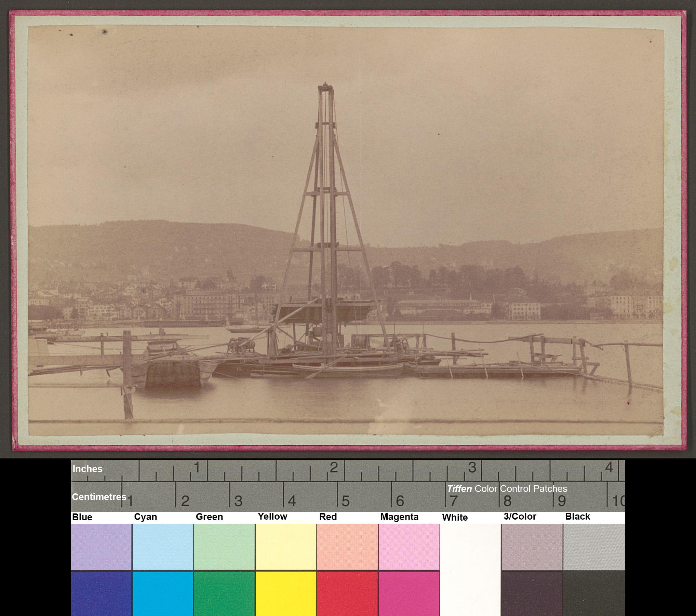The height and width of the screenshot is (616, 696).
Task: Pick the pale Yellow color patch
Action: [x=286, y=547]
